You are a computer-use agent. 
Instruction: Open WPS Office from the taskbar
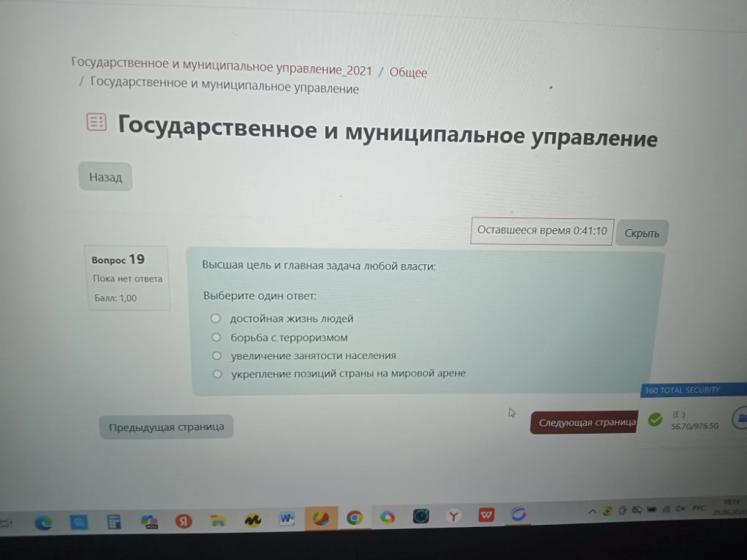tap(486, 514)
